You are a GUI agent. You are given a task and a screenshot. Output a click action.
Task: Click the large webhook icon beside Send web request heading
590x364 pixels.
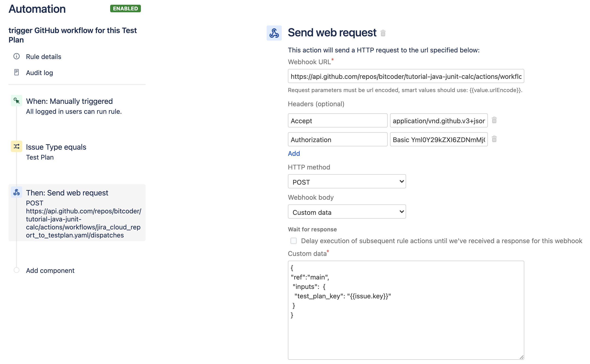(x=274, y=33)
